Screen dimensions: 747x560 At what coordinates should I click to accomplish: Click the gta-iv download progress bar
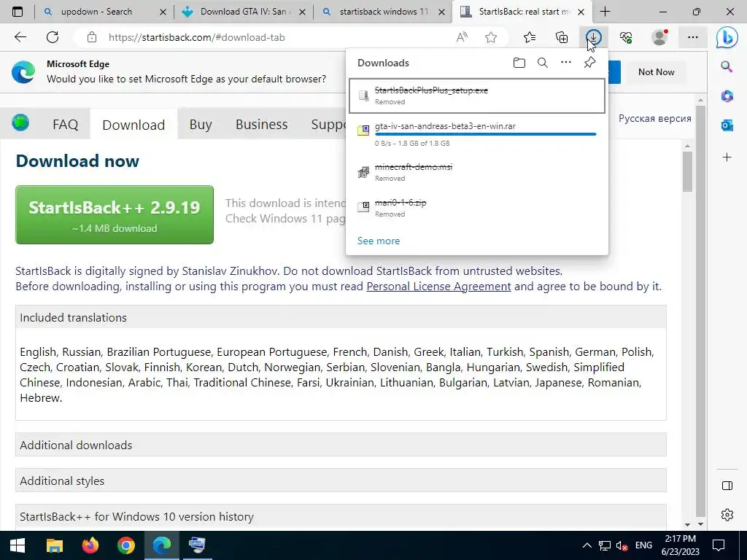coord(485,135)
